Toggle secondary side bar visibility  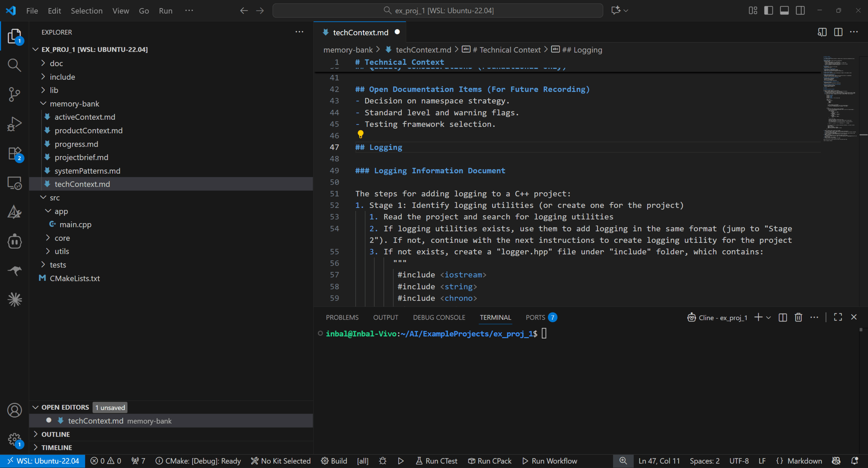tap(800, 10)
